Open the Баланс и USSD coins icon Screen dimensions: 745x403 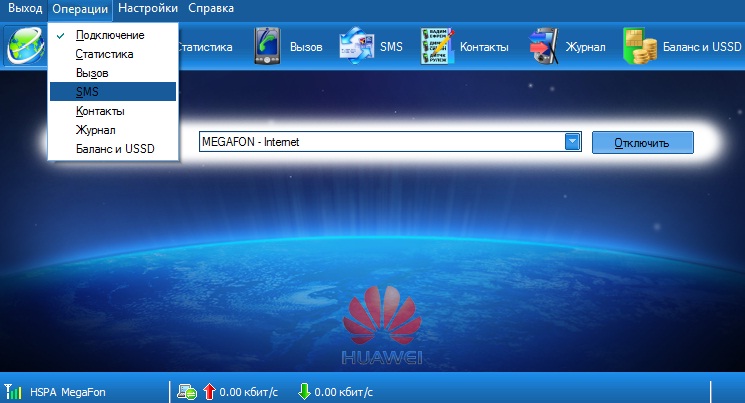click(x=640, y=46)
